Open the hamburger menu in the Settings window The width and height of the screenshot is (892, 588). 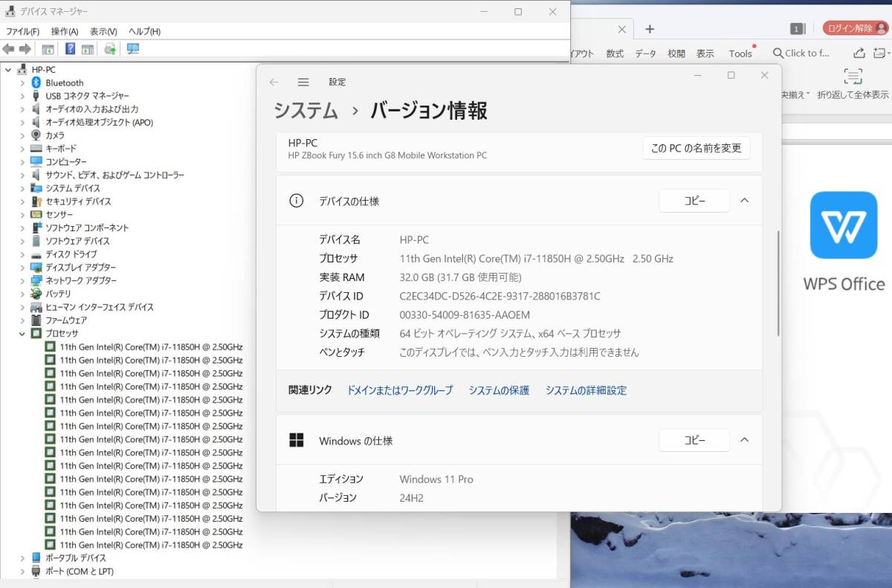click(x=303, y=82)
